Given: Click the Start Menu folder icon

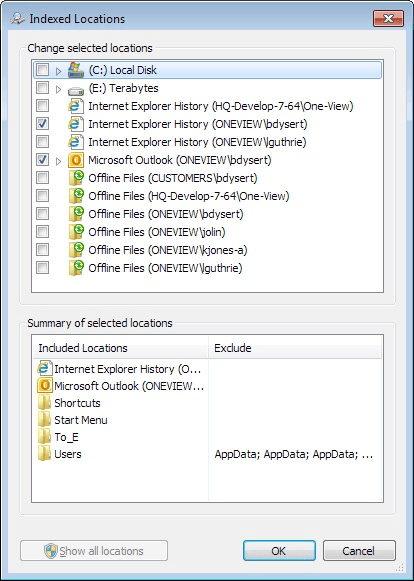Looking at the screenshot, I should coord(44,420).
